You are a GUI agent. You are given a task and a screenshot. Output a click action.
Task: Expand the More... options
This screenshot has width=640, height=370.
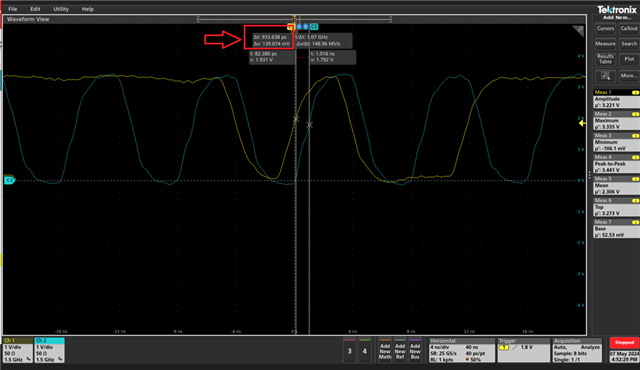coord(629,76)
